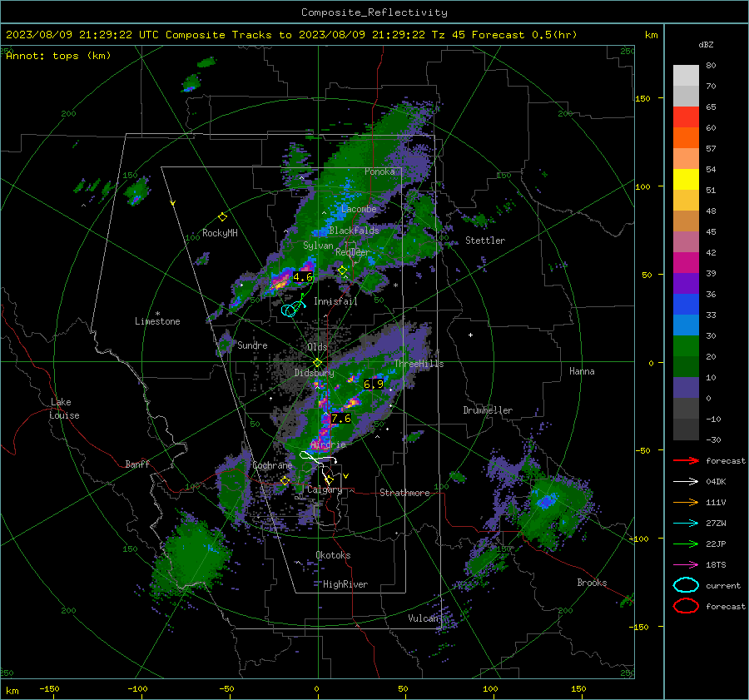The width and height of the screenshot is (749, 700).
Task: Click the Annot: tops (km) label
Action: coord(58,56)
